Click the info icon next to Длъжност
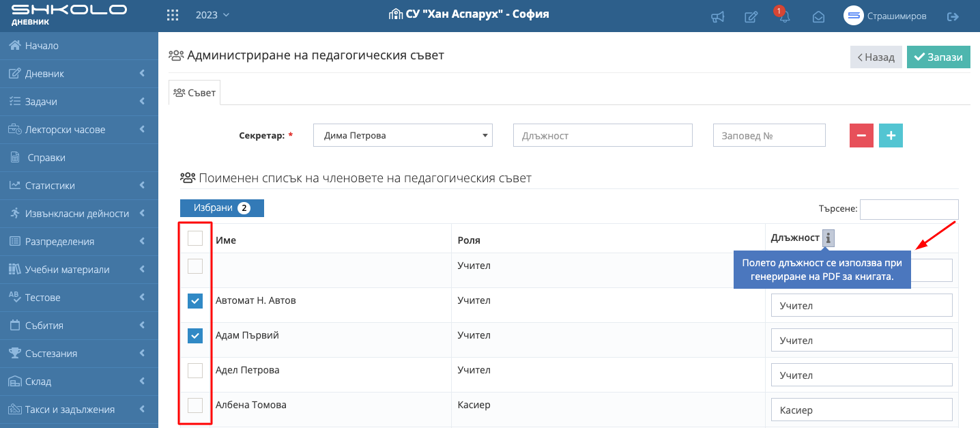 [x=828, y=238]
